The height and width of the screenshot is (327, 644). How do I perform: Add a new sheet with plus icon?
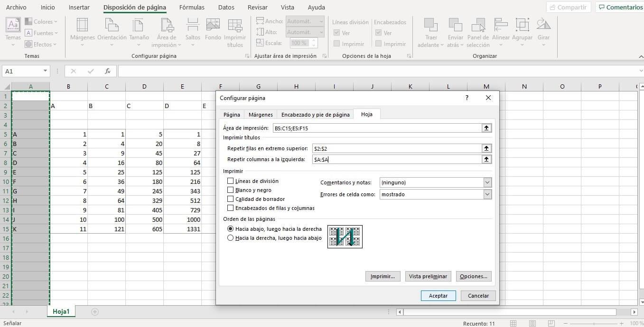click(95, 311)
